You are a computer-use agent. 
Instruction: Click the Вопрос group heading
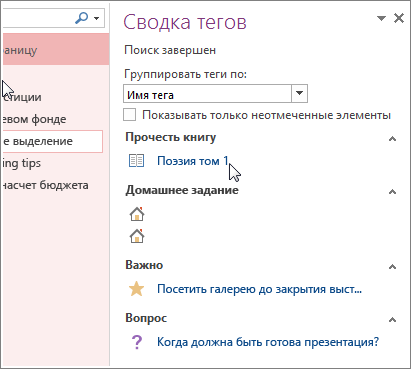pos(146,318)
